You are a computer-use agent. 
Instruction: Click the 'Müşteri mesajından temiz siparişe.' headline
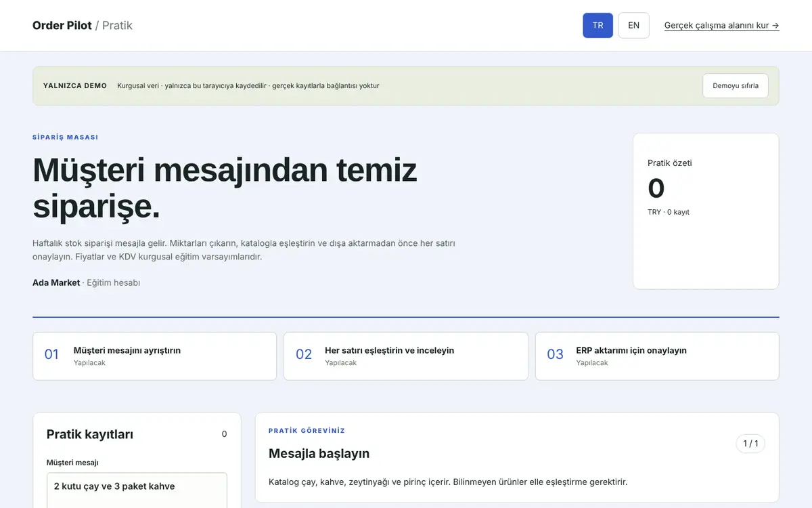click(x=225, y=188)
